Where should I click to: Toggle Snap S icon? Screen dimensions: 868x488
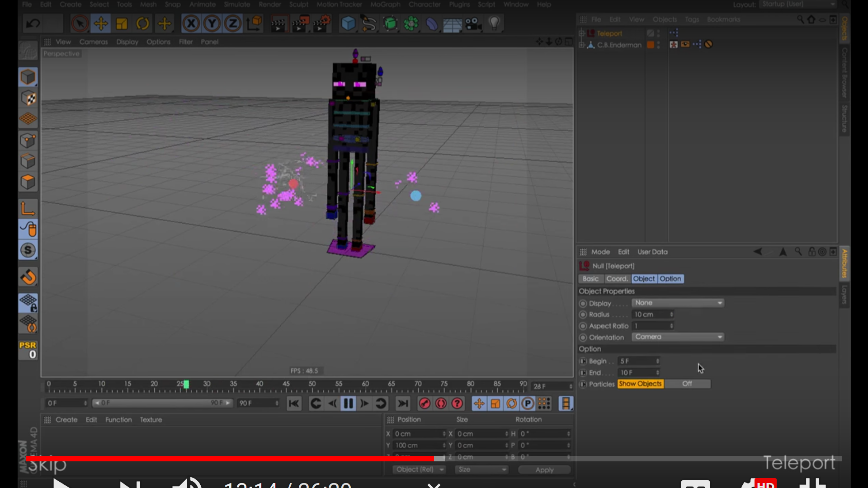[28, 250]
